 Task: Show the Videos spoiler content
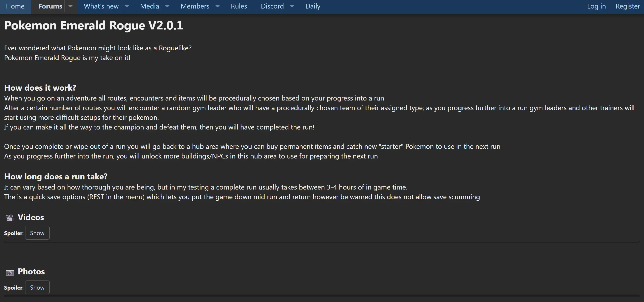(37, 233)
